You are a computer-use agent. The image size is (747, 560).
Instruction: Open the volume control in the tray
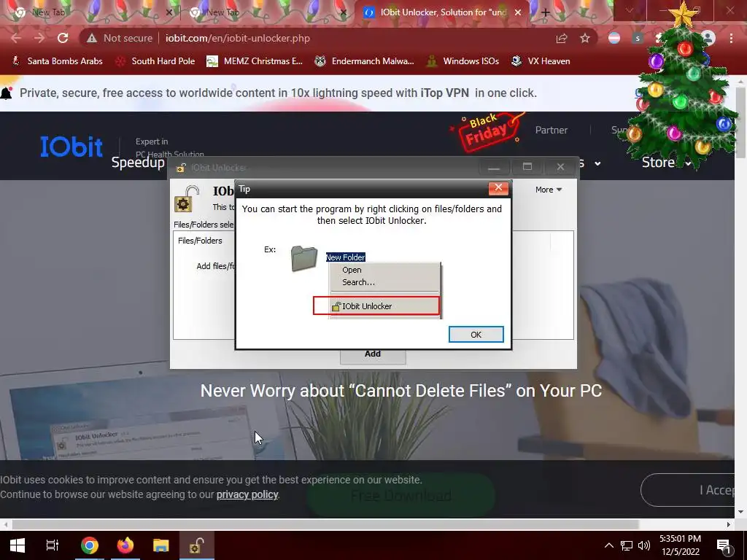[x=644, y=545]
